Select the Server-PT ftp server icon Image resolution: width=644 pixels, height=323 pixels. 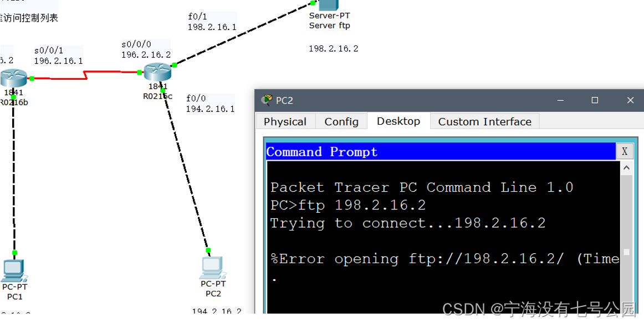[328, 5]
